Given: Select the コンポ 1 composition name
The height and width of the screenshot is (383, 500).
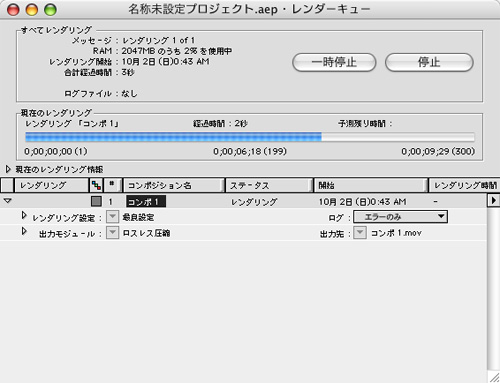Looking at the screenshot, I should coord(146,202).
